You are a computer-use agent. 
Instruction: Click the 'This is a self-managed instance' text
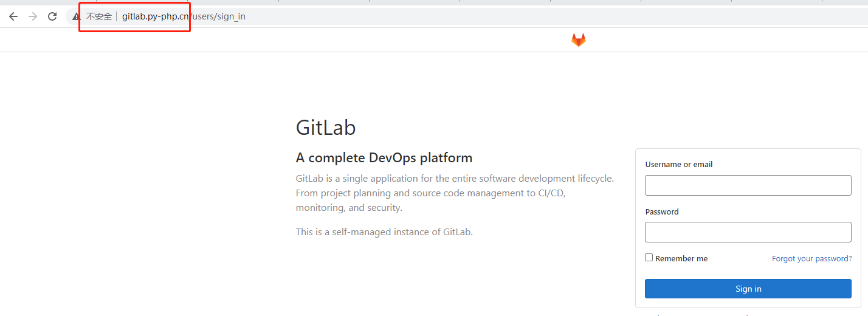click(384, 232)
